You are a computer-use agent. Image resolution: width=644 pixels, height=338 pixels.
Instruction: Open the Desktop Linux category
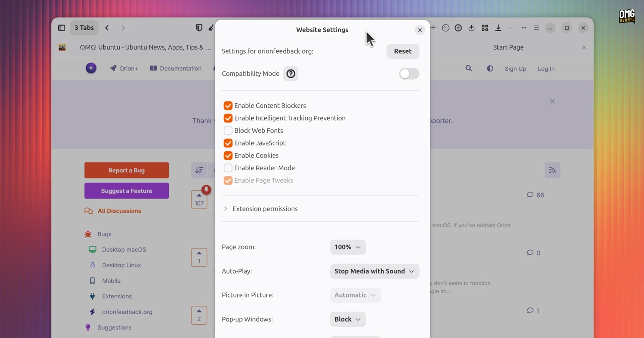[x=115, y=265]
